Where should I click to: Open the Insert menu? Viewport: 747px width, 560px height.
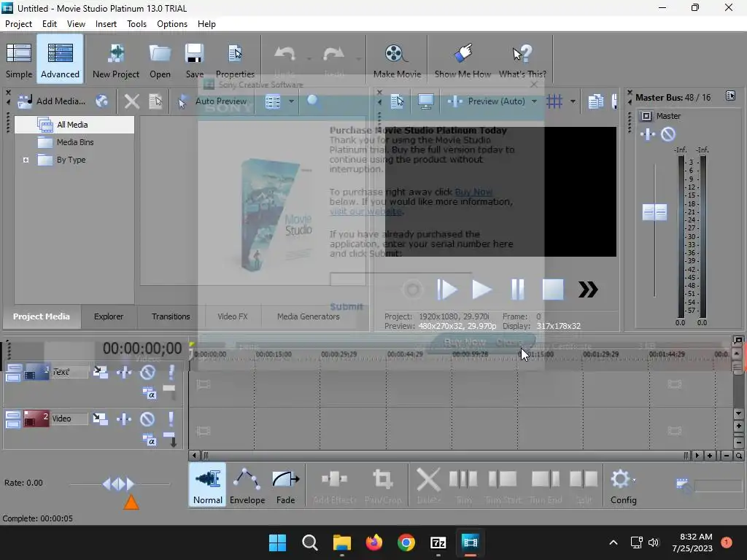(106, 24)
